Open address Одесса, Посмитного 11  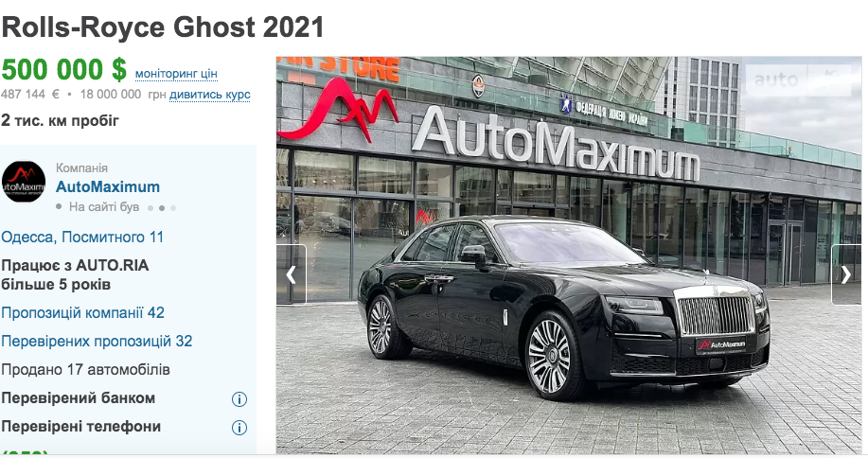tap(82, 238)
